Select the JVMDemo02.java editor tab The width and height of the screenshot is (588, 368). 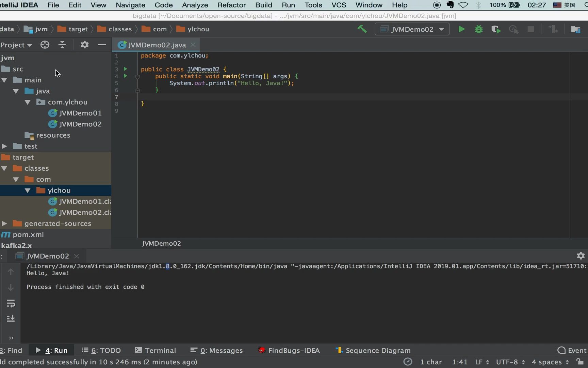click(157, 45)
